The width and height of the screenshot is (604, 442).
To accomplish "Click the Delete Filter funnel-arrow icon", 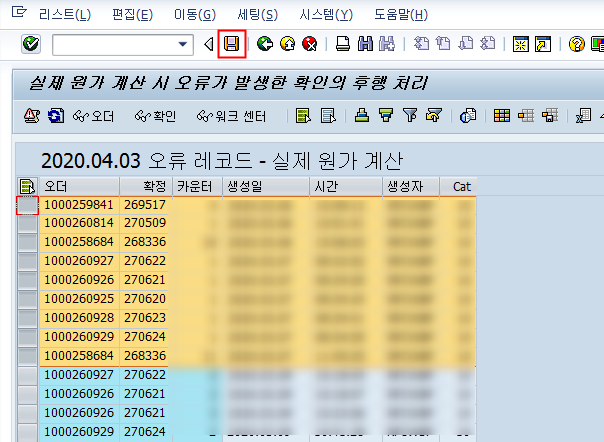I will [434, 115].
